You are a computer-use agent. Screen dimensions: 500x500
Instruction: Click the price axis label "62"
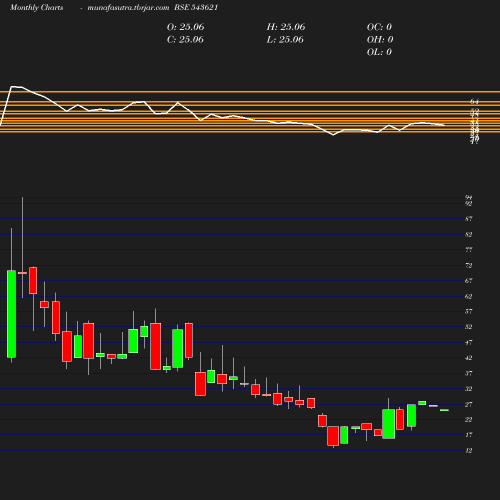coord(469,296)
